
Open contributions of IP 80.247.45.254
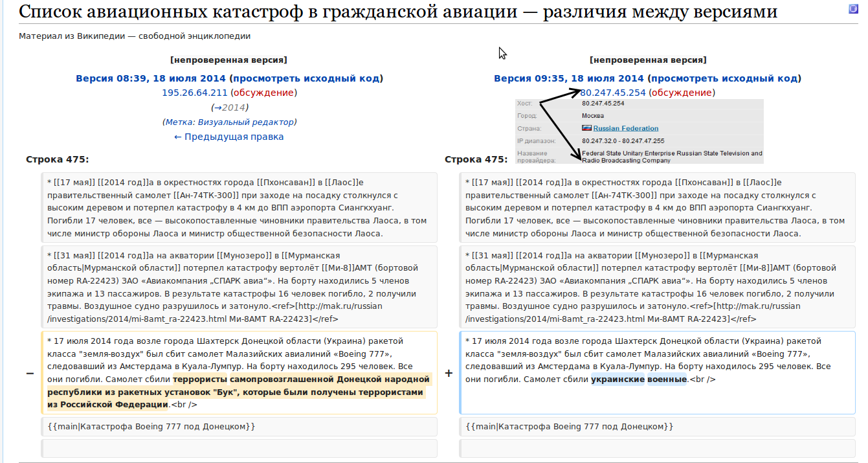[x=613, y=93]
